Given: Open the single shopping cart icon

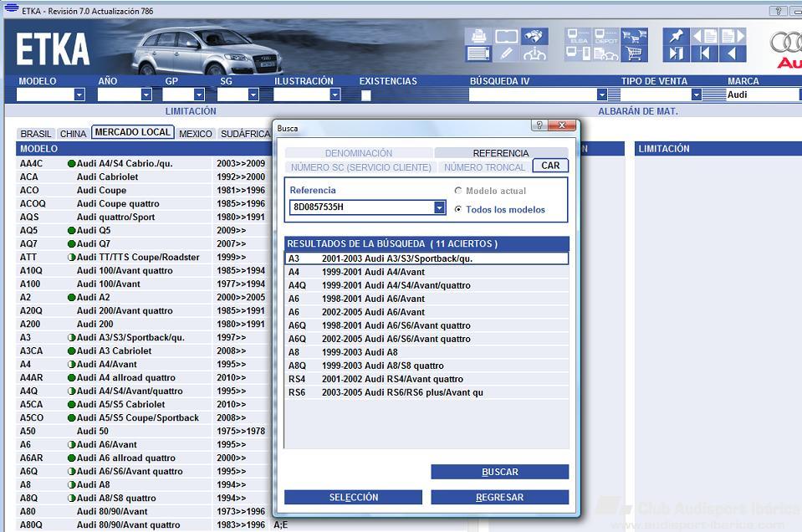Looking at the screenshot, I should pyautogui.click(x=634, y=54).
